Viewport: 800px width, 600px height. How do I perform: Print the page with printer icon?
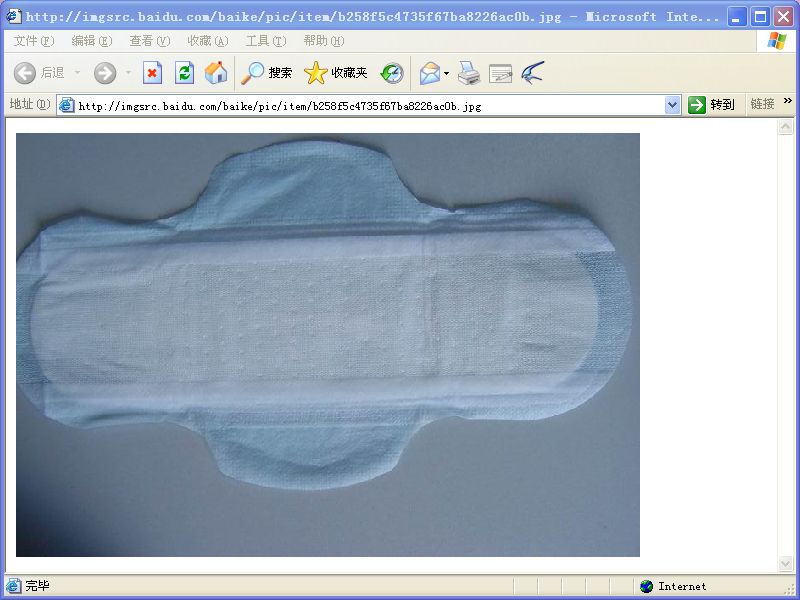click(x=469, y=73)
